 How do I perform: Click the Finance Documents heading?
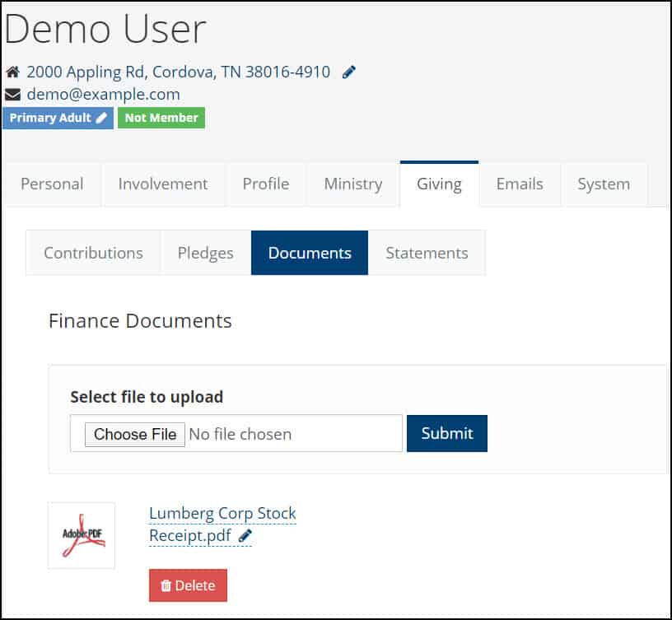coord(140,321)
